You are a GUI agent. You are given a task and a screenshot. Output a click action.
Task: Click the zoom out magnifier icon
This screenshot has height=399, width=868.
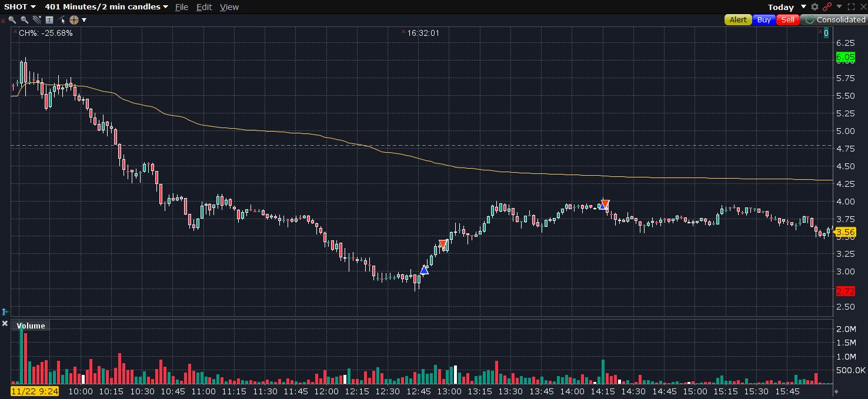click(x=24, y=20)
